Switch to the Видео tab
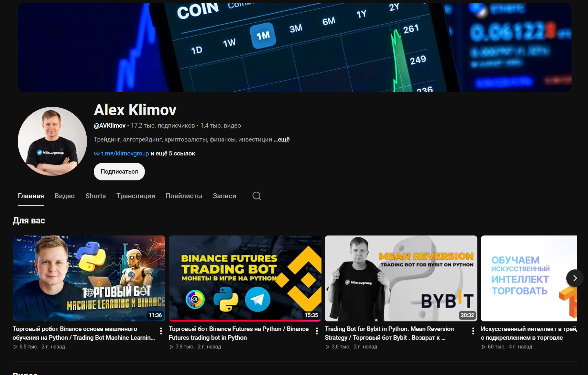This screenshot has width=588, height=375. [65, 196]
